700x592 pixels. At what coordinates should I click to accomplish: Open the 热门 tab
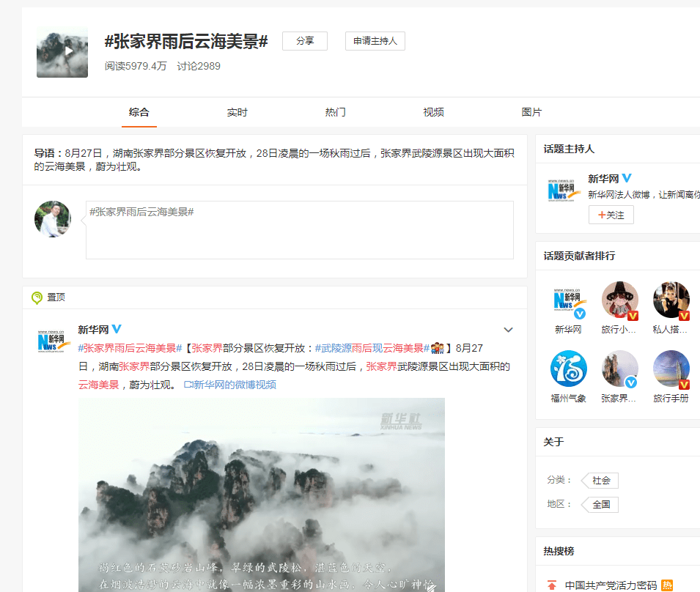[x=335, y=112]
